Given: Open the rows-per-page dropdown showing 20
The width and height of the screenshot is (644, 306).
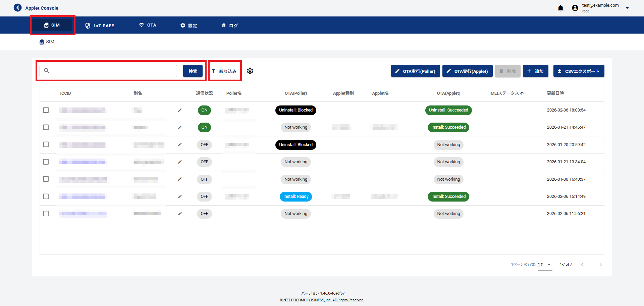Looking at the screenshot, I should (x=545, y=265).
